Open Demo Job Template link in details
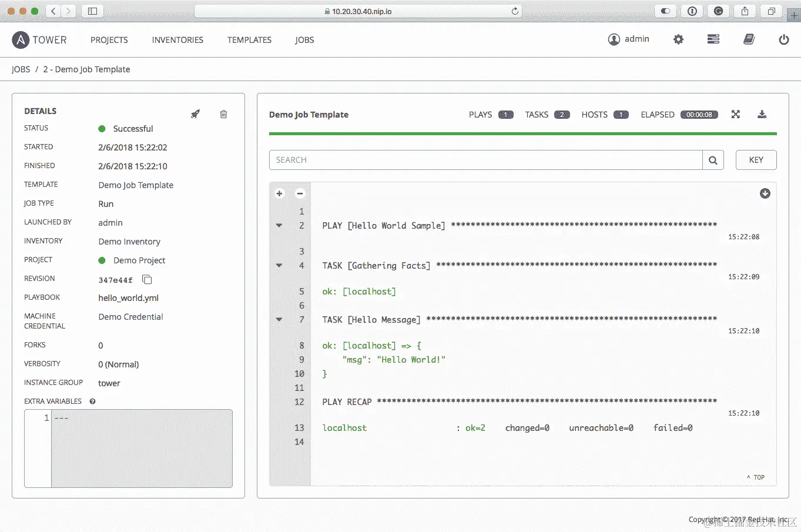 click(x=136, y=185)
